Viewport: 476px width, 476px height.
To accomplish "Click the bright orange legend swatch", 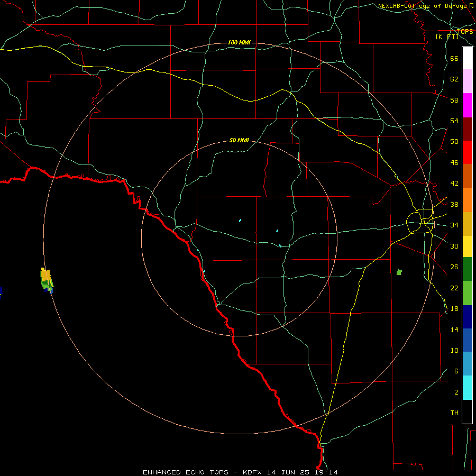I will [x=467, y=200].
